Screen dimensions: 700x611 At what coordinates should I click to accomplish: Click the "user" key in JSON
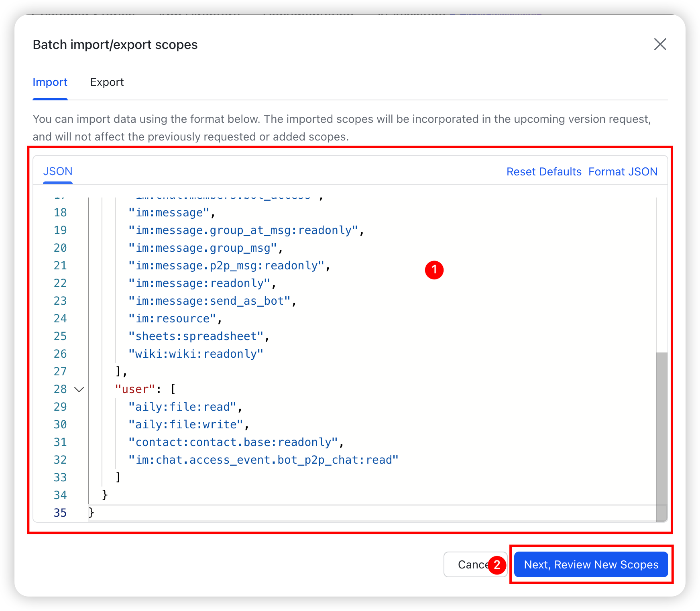(x=135, y=389)
